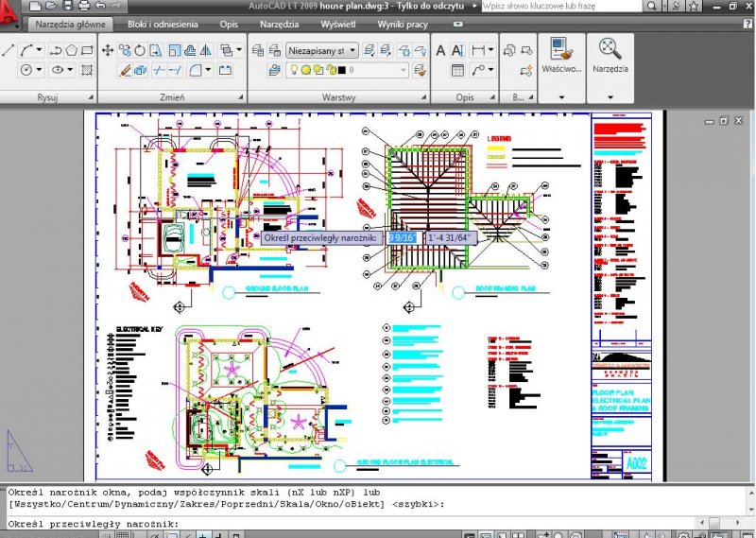Toggle layer freeze sun icon
Image resolution: width=756 pixels, height=538 pixels.
[x=305, y=70]
